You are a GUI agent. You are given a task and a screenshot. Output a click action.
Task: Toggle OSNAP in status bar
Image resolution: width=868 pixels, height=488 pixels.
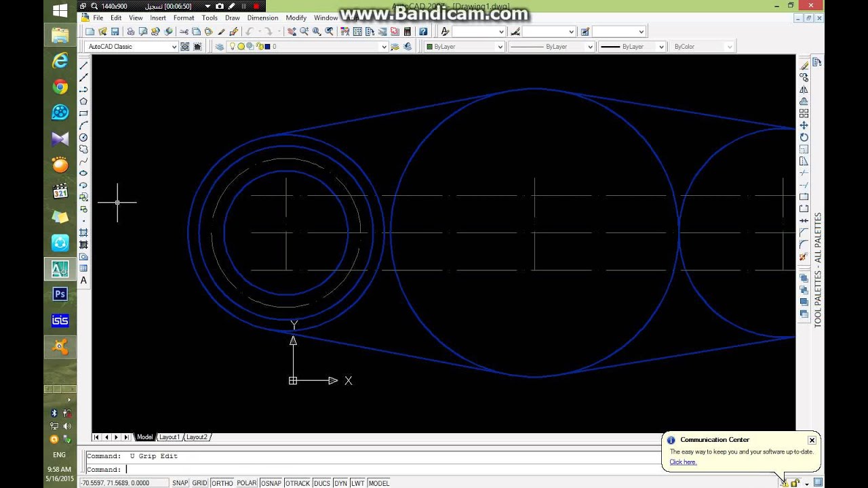(x=271, y=483)
